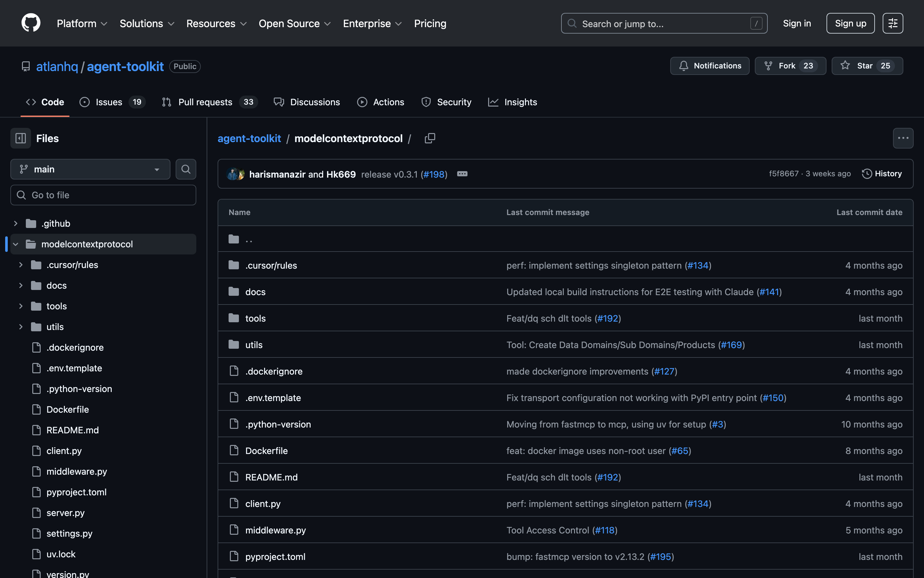Screen dimensions: 924x578
Task: Click the Go to file field
Action: [x=103, y=195]
